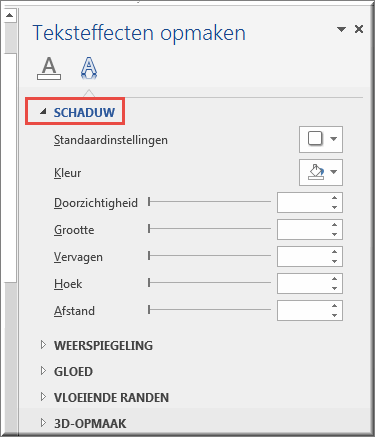The height and width of the screenshot is (437, 375).
Task: Click the Grootte slider track
Action: click(210, 229)
